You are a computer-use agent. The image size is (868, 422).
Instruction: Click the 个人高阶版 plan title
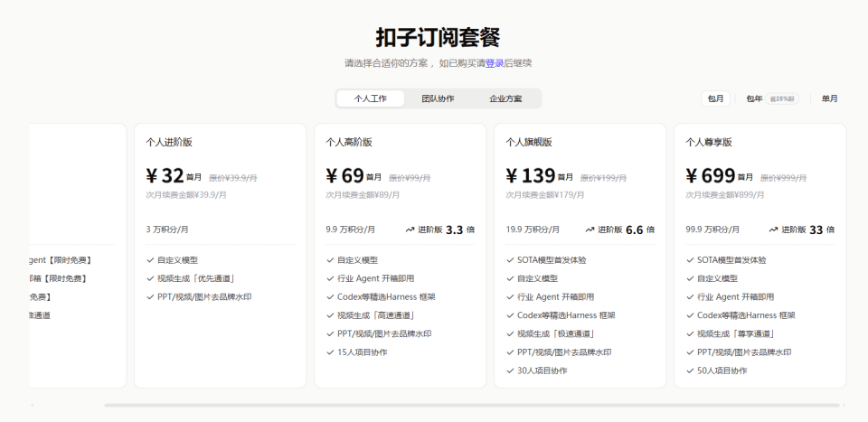(x=349, y=142)
